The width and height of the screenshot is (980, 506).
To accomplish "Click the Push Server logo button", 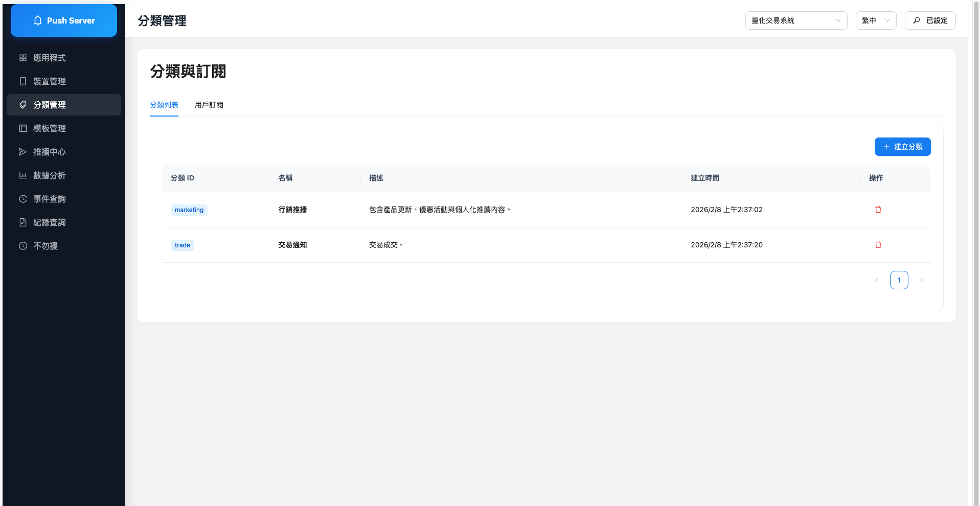I will pyautogui.click(x=64, y=20).
